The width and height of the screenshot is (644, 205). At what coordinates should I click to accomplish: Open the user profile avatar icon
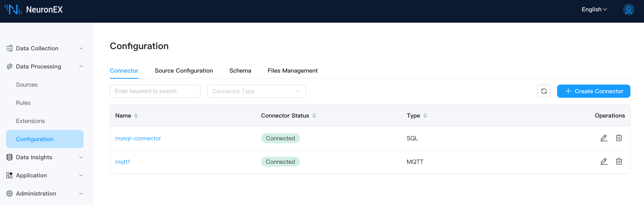[x=629, y=9]
